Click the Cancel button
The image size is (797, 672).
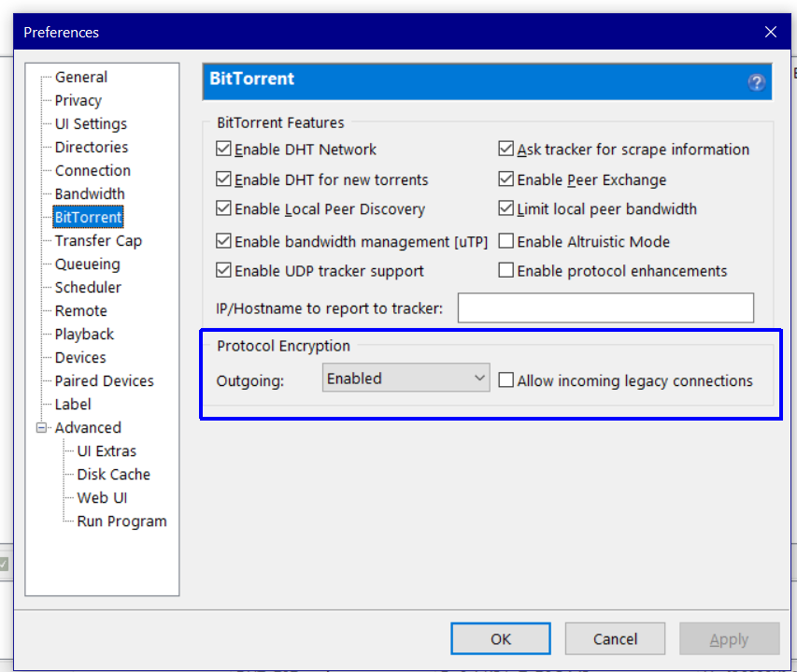point(615,638)
